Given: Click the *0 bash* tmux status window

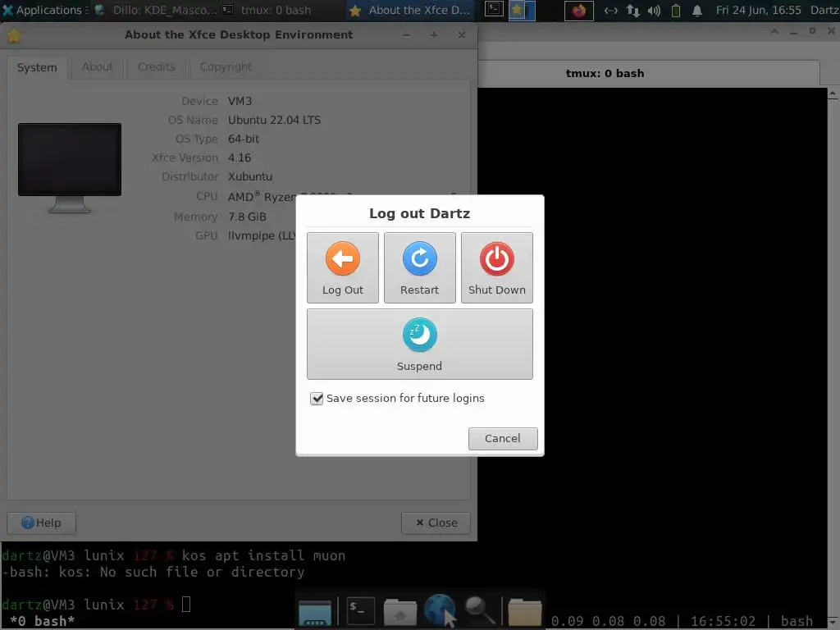Looking at the screenshot, I should point(42,622).
